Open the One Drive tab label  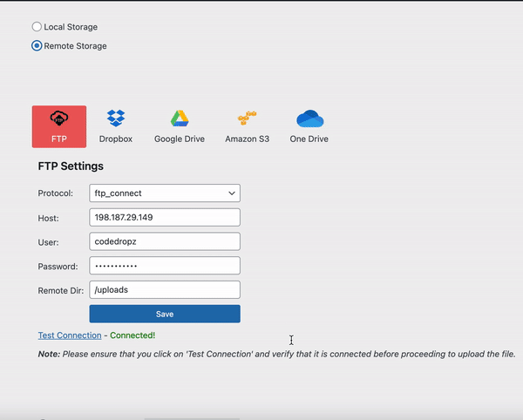[309, 139]
